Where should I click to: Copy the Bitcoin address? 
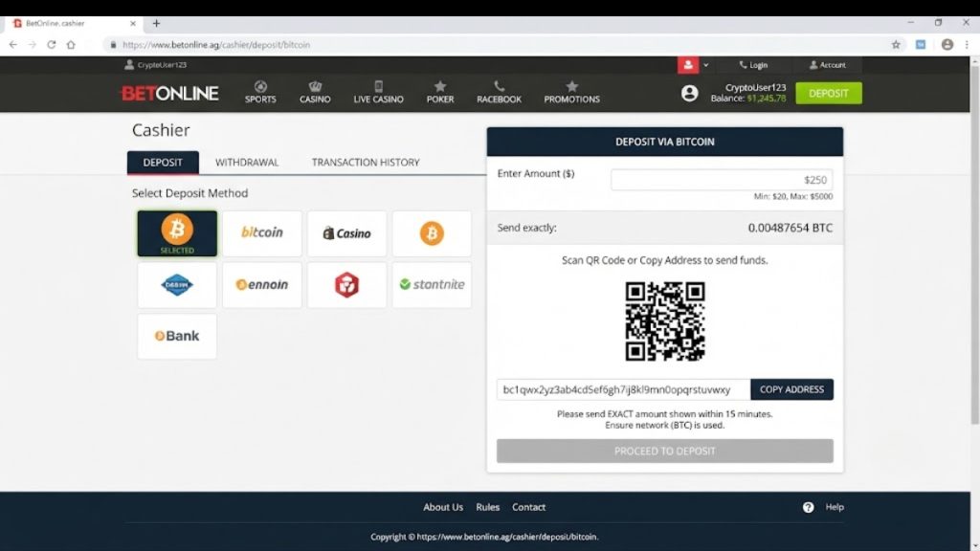(791, 389)
